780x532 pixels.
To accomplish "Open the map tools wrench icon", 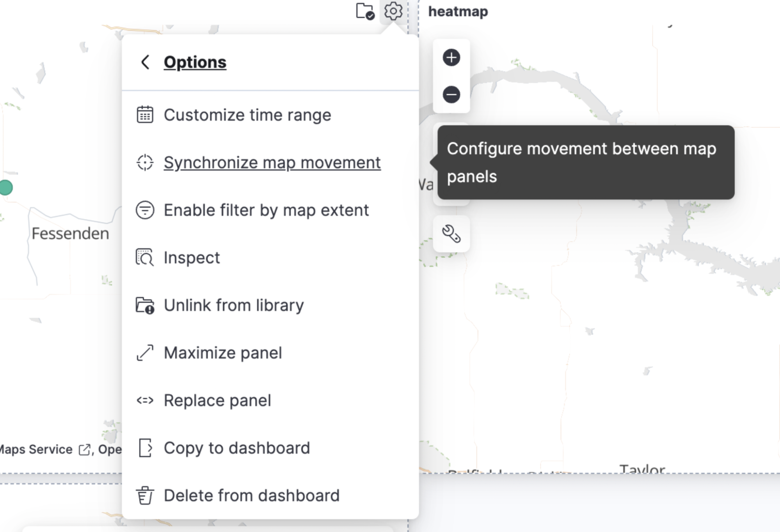I will [x=452, y=233].
